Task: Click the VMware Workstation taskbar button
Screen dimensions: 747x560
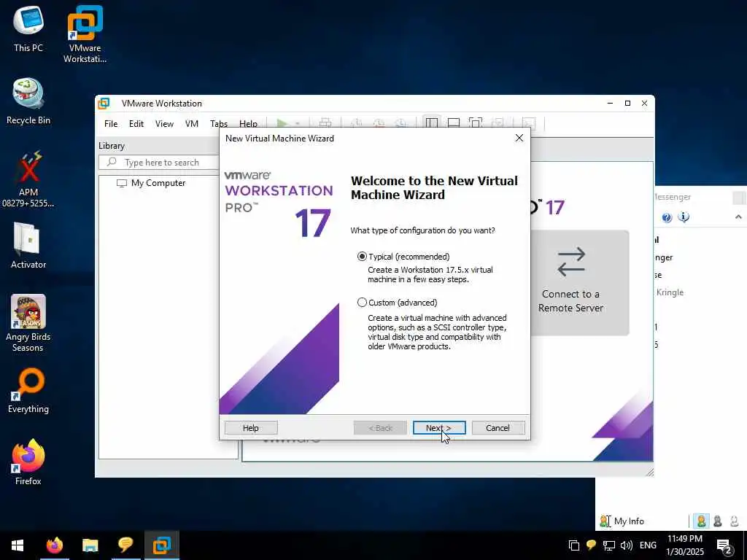Action: 161,545
